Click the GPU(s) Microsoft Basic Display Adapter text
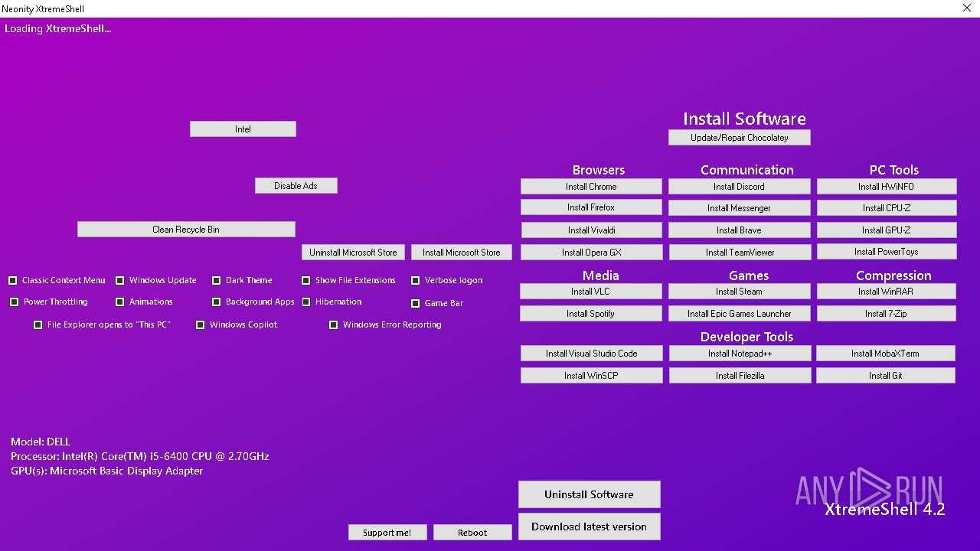 pos(107,471)
